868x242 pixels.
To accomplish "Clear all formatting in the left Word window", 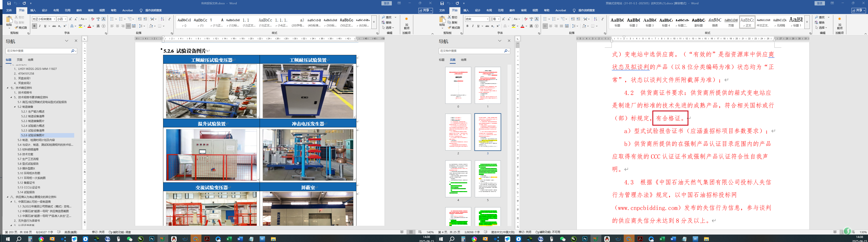I will 93,19.
